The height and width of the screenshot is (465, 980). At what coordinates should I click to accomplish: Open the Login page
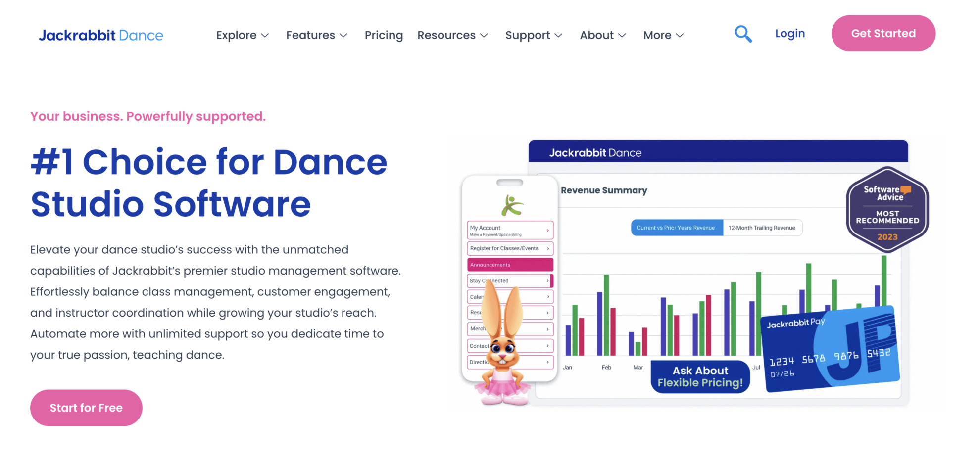790,34
